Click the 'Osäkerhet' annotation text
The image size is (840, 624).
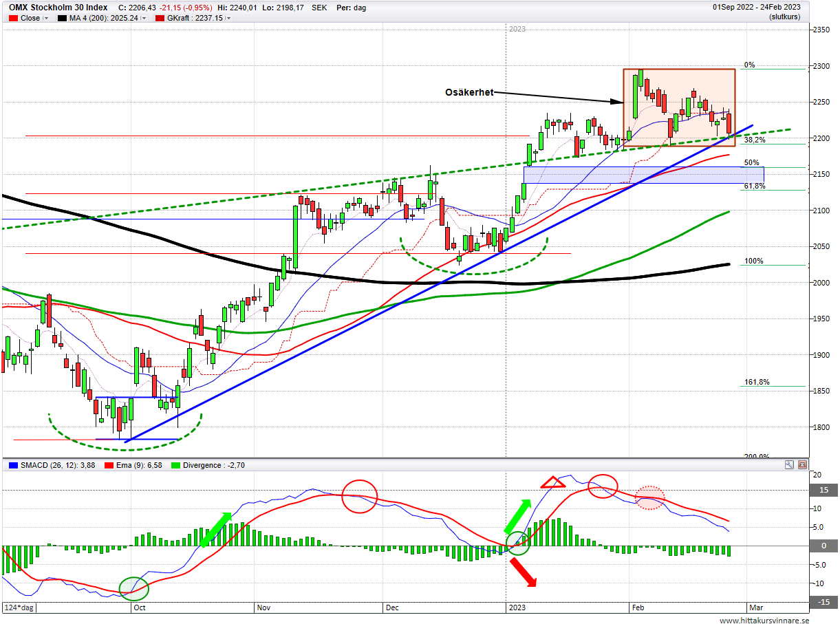coord(468,92)
